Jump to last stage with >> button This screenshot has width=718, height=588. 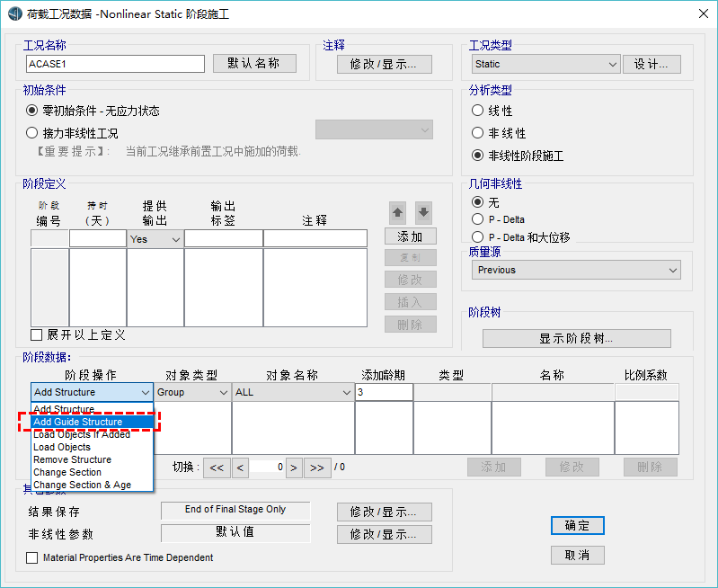[317, 468]
